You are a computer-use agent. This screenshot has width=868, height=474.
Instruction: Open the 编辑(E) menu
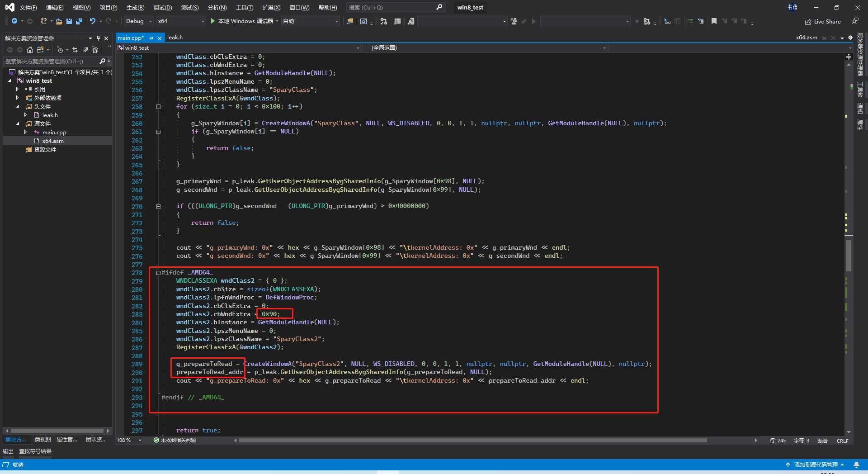click(55, 8)
